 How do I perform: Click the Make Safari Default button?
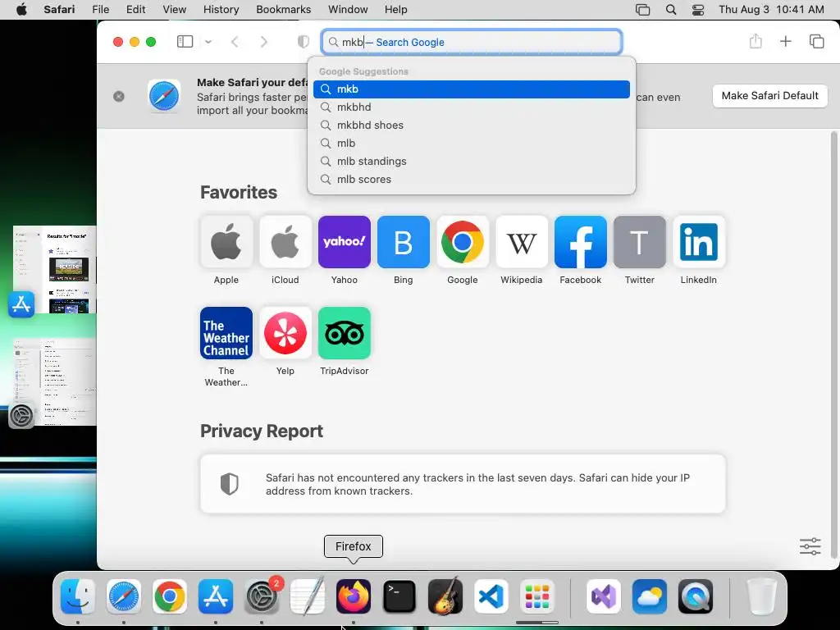769,96
